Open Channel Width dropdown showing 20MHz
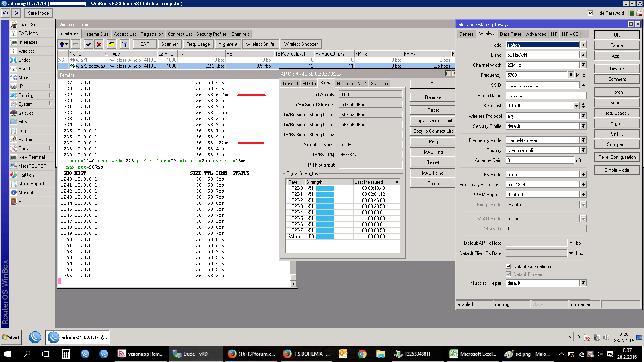 pos(583,65)
